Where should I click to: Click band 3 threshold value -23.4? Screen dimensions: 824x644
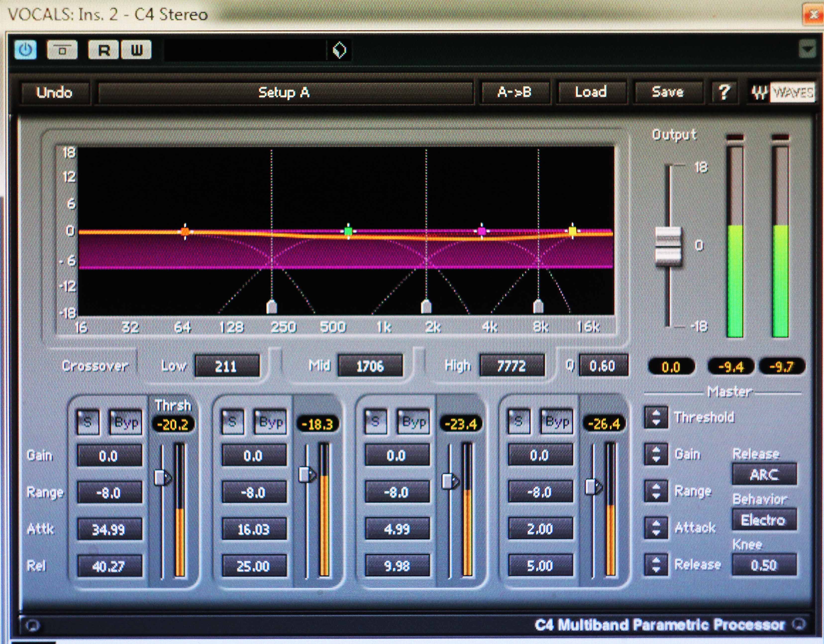(x=461, y=424)
